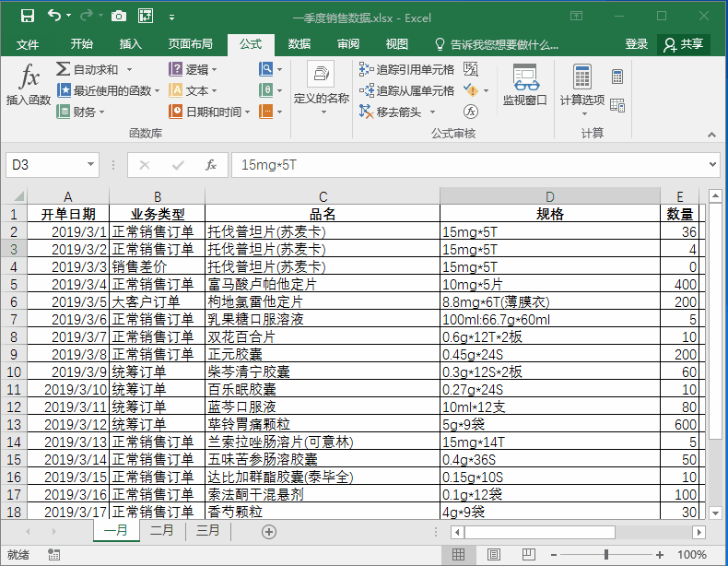
Task: Open the Text functions icon
Action: click(x=175, y=90)
